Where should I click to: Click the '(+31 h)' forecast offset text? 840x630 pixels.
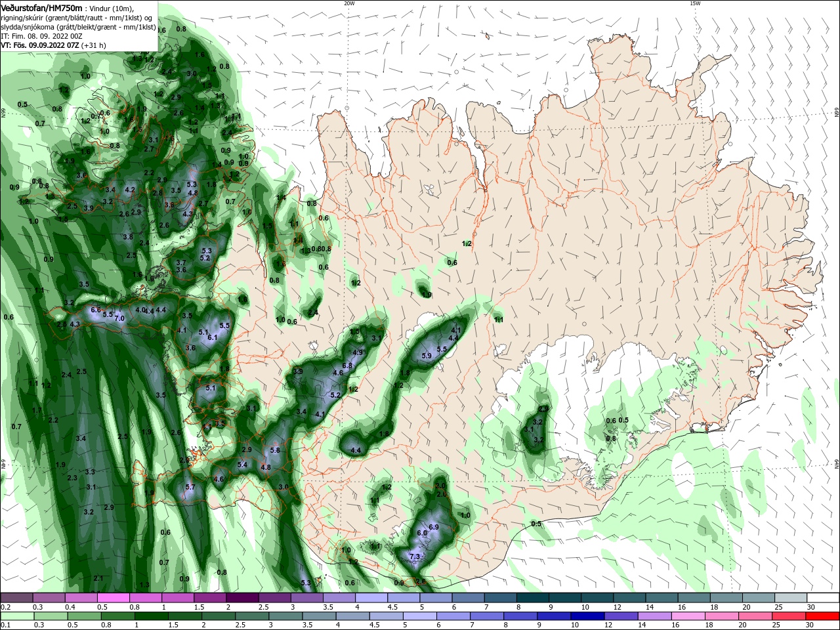pos(94,45)
